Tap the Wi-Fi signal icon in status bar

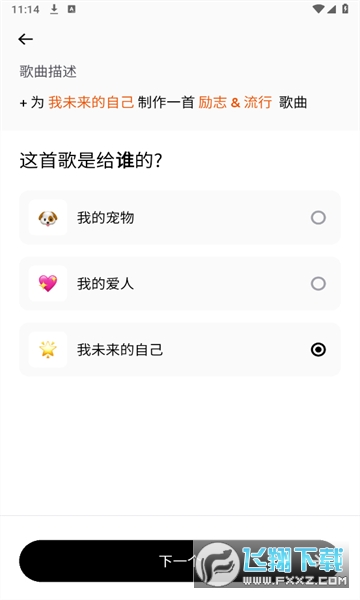click(318, 9)
